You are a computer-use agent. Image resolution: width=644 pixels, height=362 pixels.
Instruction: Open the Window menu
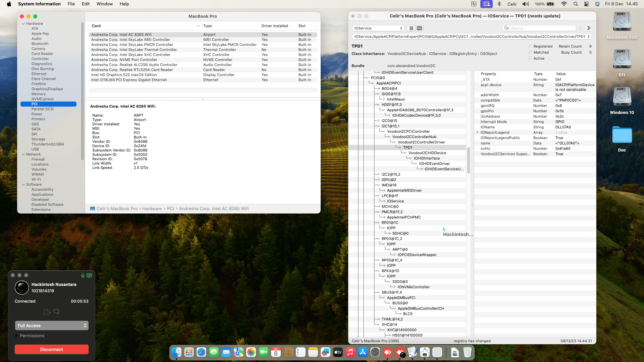coord(105,4)
